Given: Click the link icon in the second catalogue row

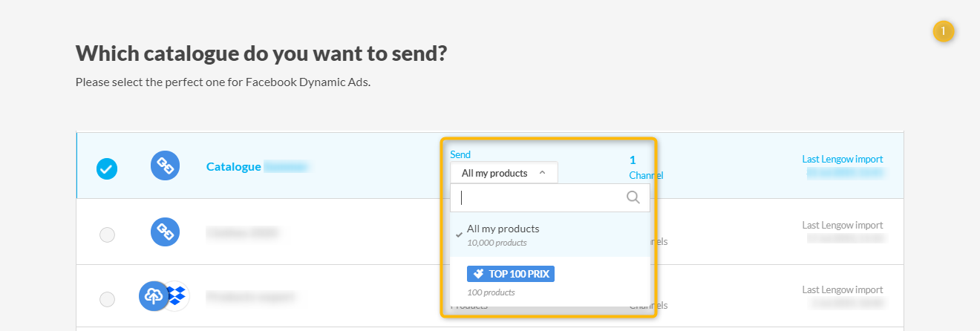Looking at the screenshot, I should 165,232.
